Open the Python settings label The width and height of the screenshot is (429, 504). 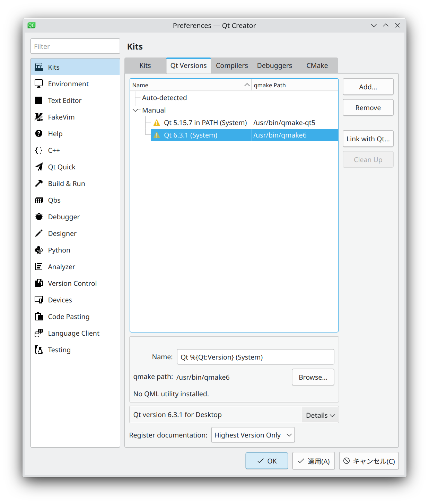point(59,250)
